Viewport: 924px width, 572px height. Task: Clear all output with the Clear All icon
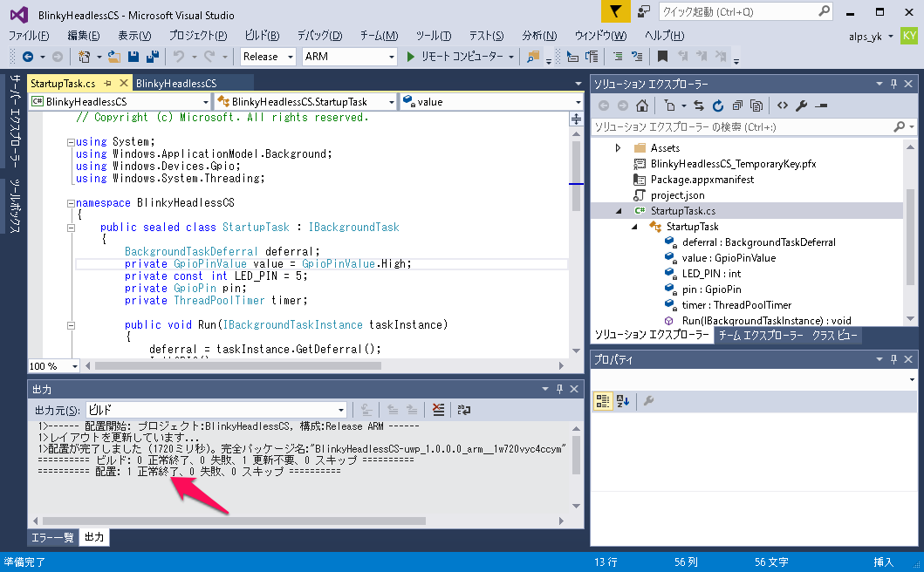pyautogui.click(x=438, y=410)
